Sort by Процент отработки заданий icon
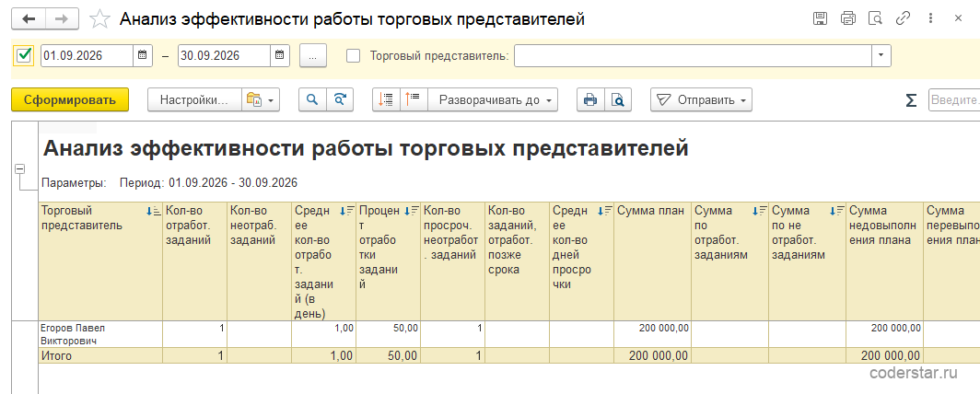 (x=411, y=212)
